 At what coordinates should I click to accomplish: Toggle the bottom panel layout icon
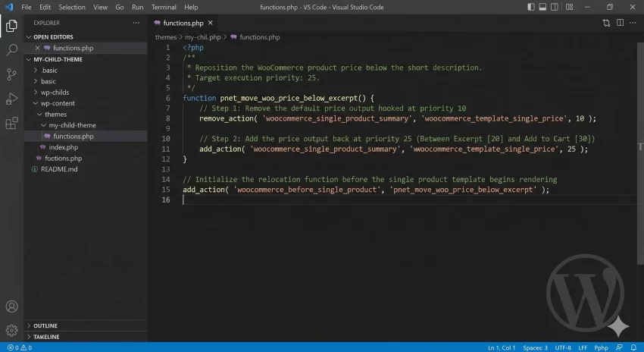tap(542, 7)
